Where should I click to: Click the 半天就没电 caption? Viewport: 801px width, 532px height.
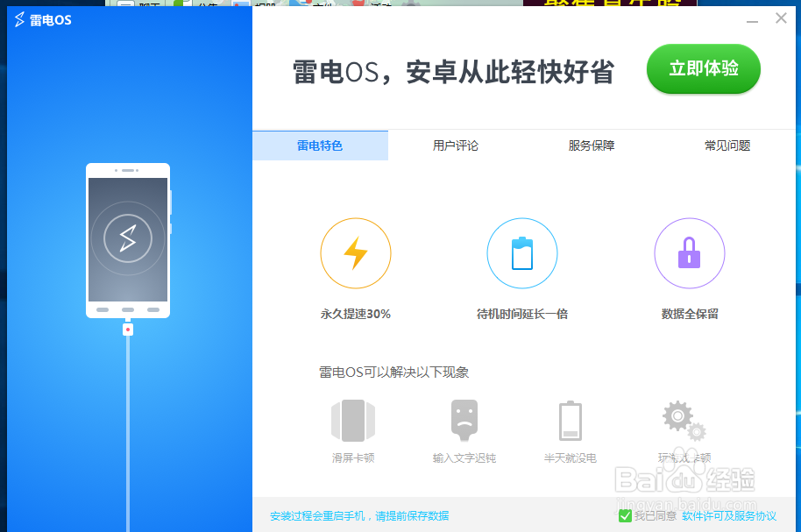click(571, 458)
